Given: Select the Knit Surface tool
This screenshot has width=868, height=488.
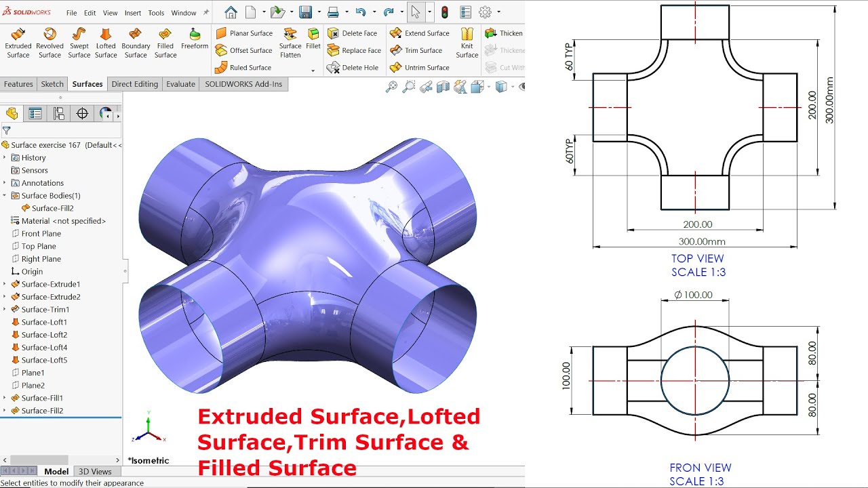Looking at the screenshot, I should (467, 43).
